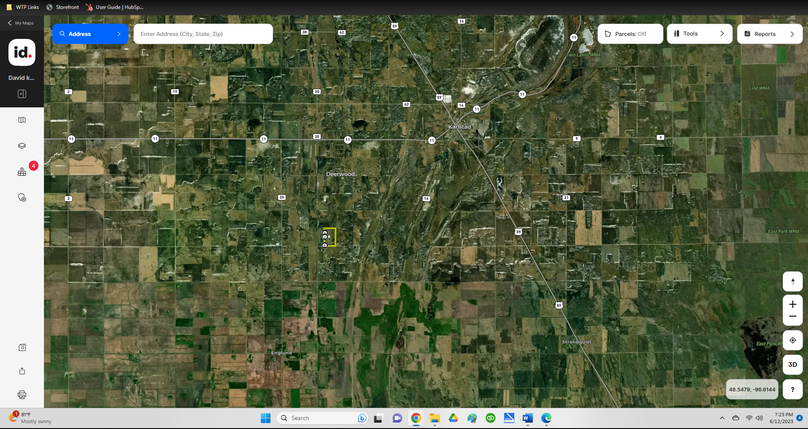The image size is (808, 429).
Task: Expand the Address search type dropdown
Action: pos(90,34)
